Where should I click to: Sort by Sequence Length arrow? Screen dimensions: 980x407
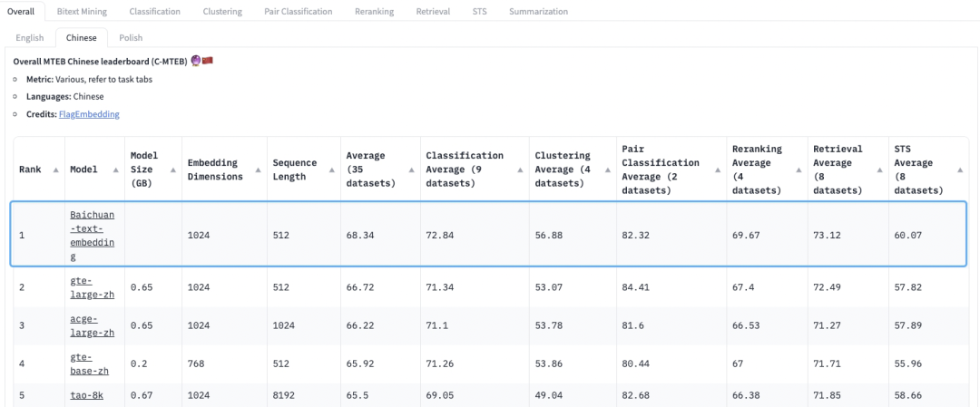click(332, 170)
